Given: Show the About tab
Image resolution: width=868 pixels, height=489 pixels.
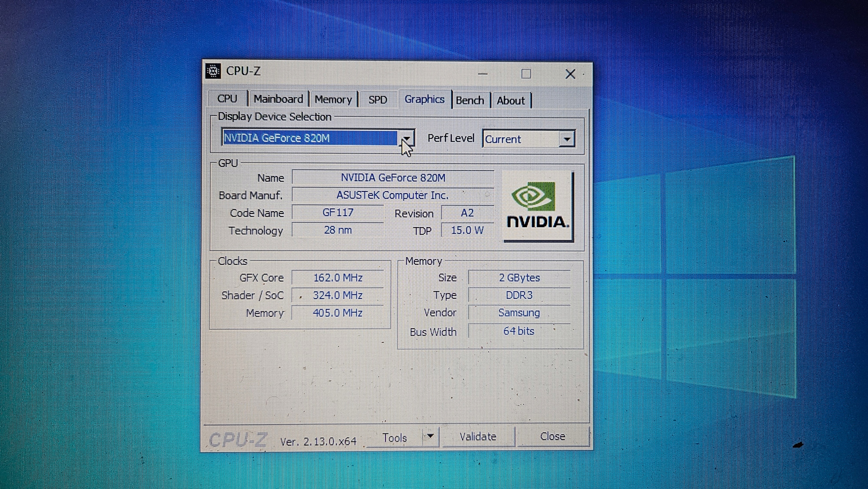Looking at the screenshot, I should pyautogui.click(x=511, y=101).
